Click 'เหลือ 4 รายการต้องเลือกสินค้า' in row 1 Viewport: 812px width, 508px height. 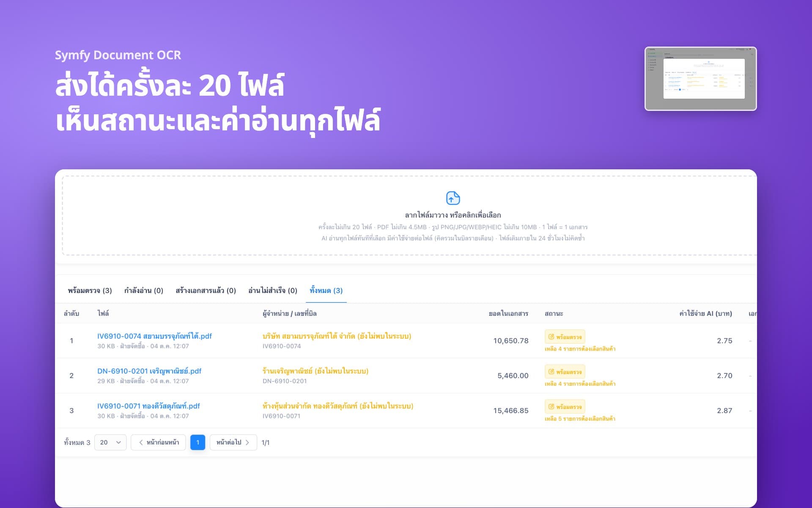pyautogui.click(x=580, y=349)
